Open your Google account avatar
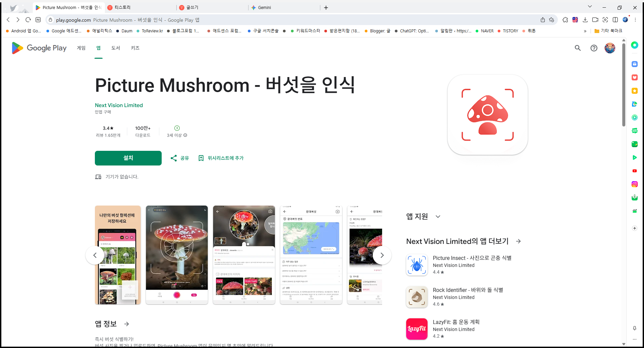644x348 pixels. (x=609, y=48)
